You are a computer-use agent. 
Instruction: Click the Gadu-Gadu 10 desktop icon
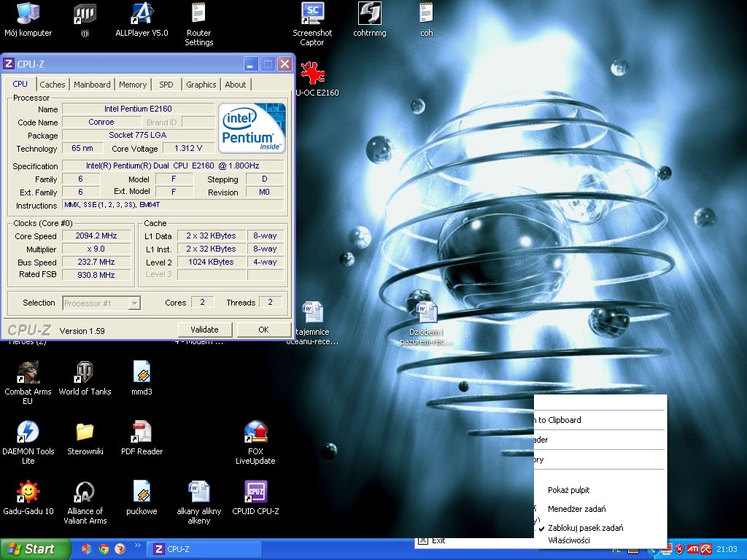(x=28, y=492)
